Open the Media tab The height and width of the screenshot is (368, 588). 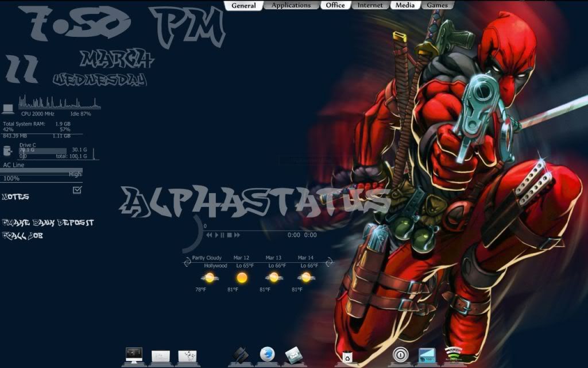pyautogui.click(x=405, y=5)
